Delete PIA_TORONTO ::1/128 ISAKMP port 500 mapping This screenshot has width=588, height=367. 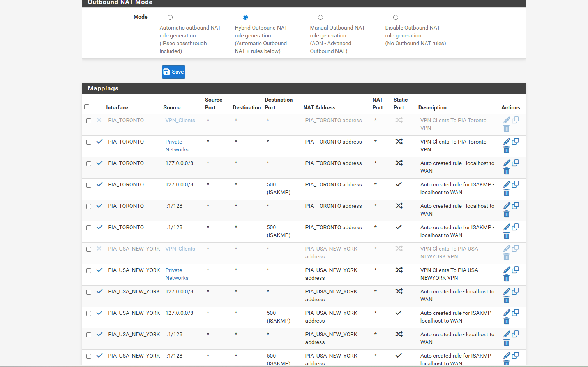(x=507, y=235)
